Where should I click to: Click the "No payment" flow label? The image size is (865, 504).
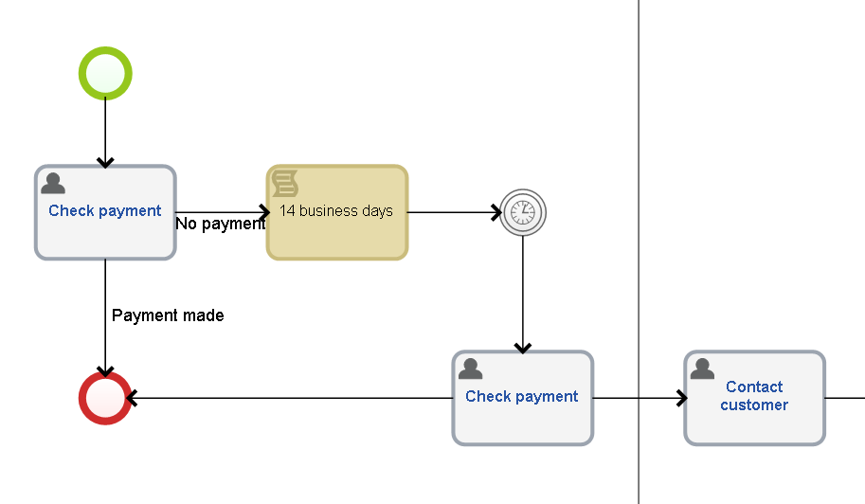(x=221, y=224)
